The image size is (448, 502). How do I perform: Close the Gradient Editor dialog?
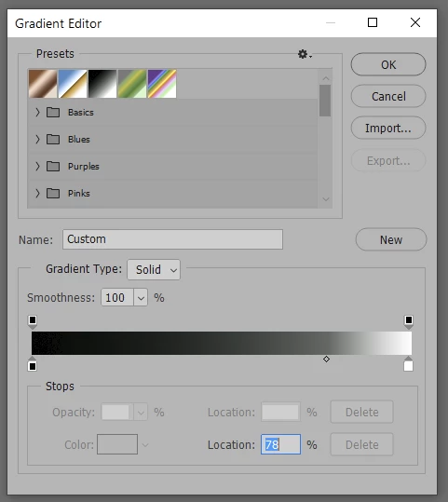pos(415,22)
